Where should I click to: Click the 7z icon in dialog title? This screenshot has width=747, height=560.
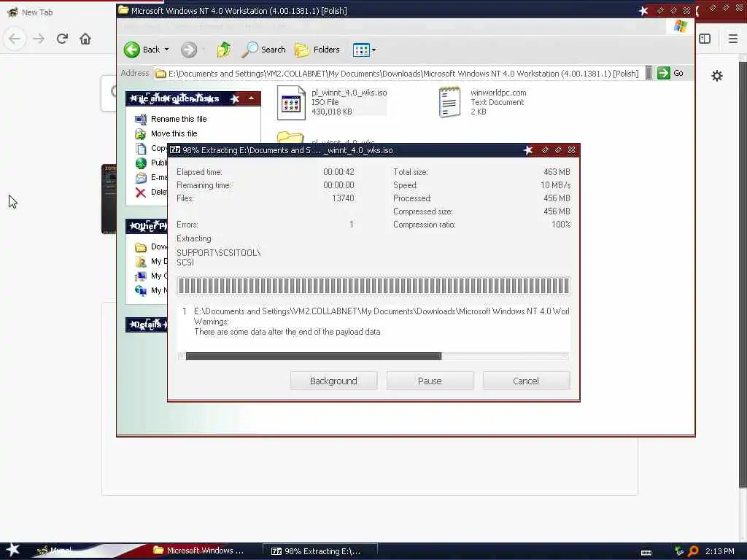[175, 150]
